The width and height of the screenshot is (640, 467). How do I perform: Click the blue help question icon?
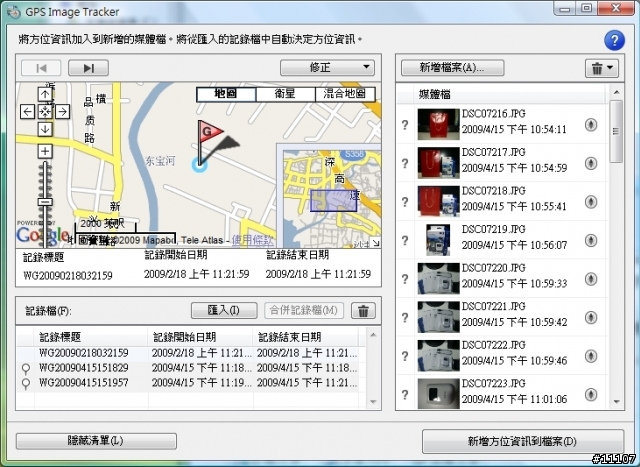tap(614, 40)
